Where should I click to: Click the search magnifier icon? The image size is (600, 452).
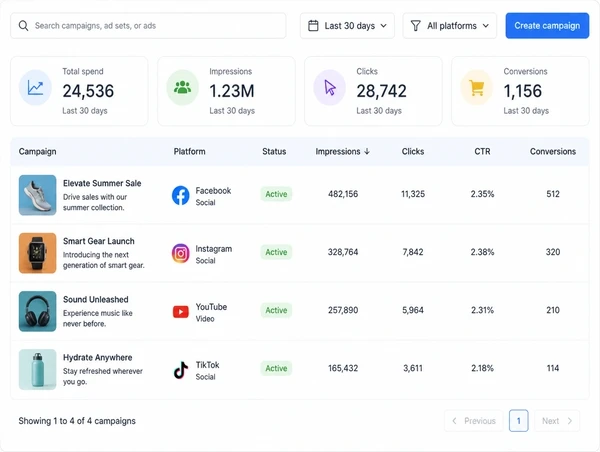coord(23,26)
